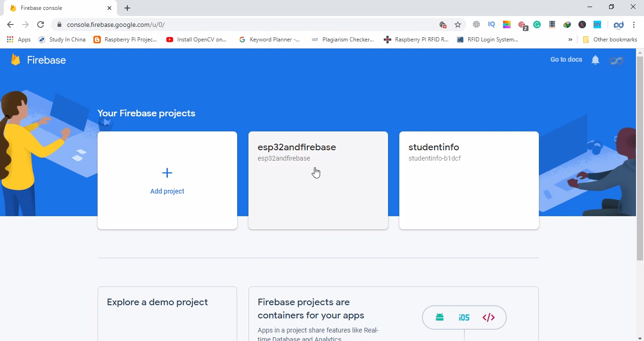View site info via the padlock icon
The height and width of the screenshot is (341, 644).
click(59, 24)
